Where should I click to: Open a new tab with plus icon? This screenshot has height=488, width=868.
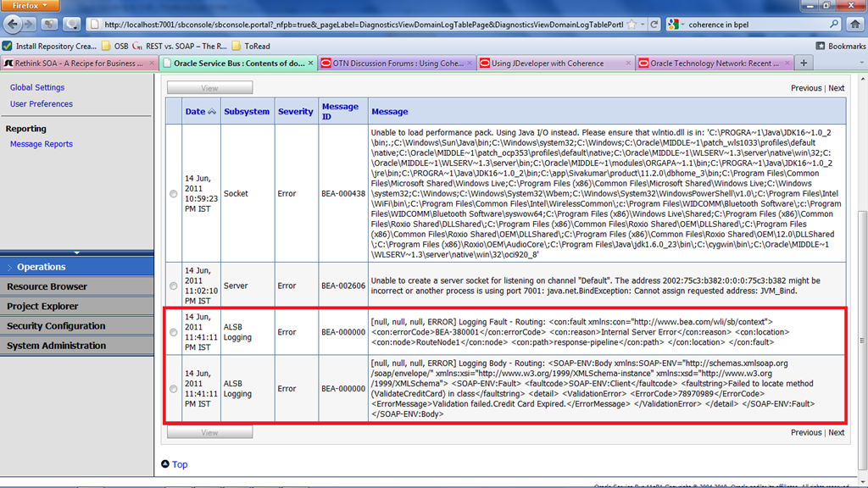coord(804,63)
